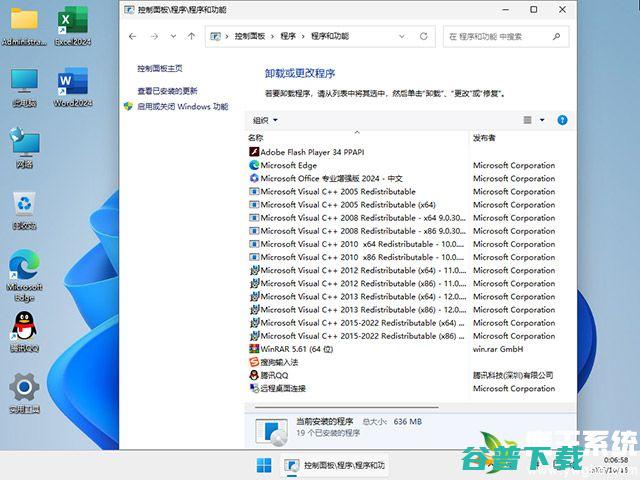Select 实用工具 gear desktop icon
This screenshot has height=480, width=640.
click(24, 393)
